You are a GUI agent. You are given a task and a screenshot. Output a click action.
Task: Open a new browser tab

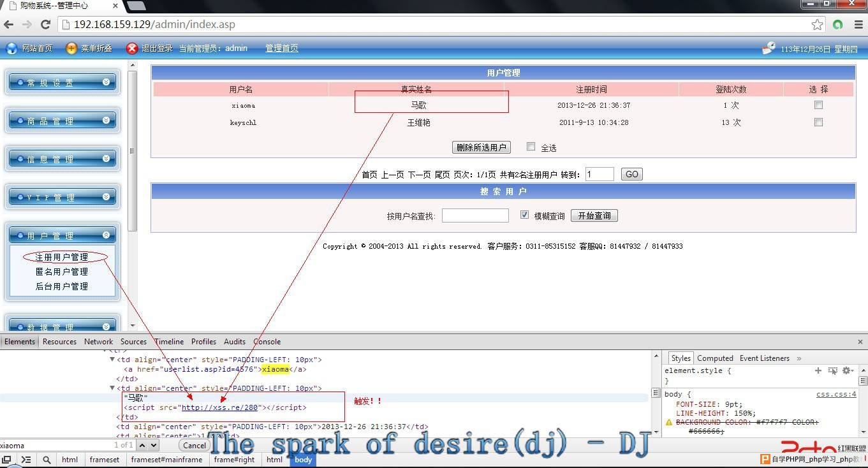tap(136, 6)
